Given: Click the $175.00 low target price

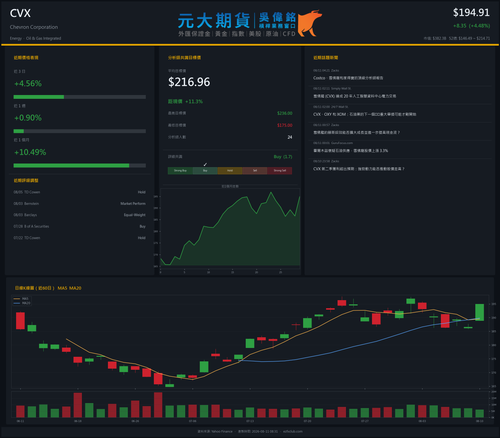Looking at the screenshot, I should tap(285, 125).
